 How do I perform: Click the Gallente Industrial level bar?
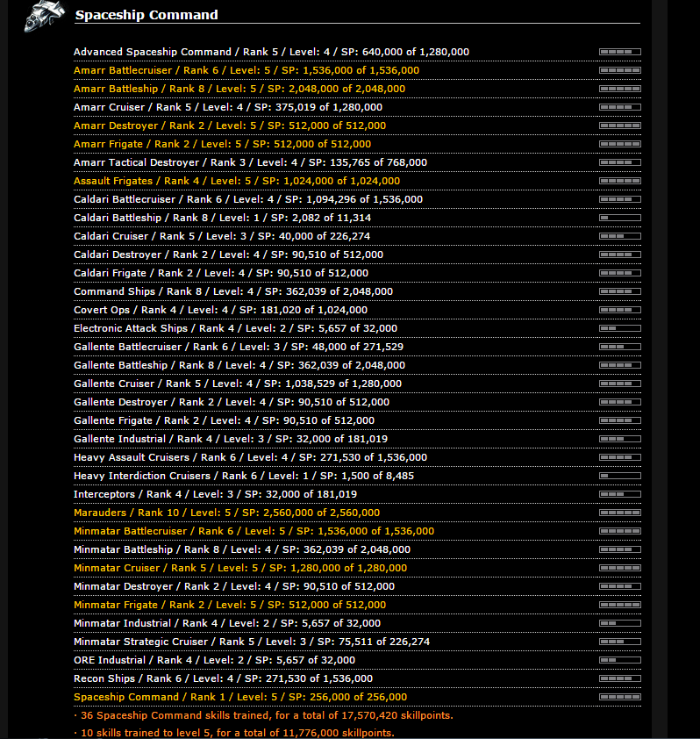click(620, 439)
